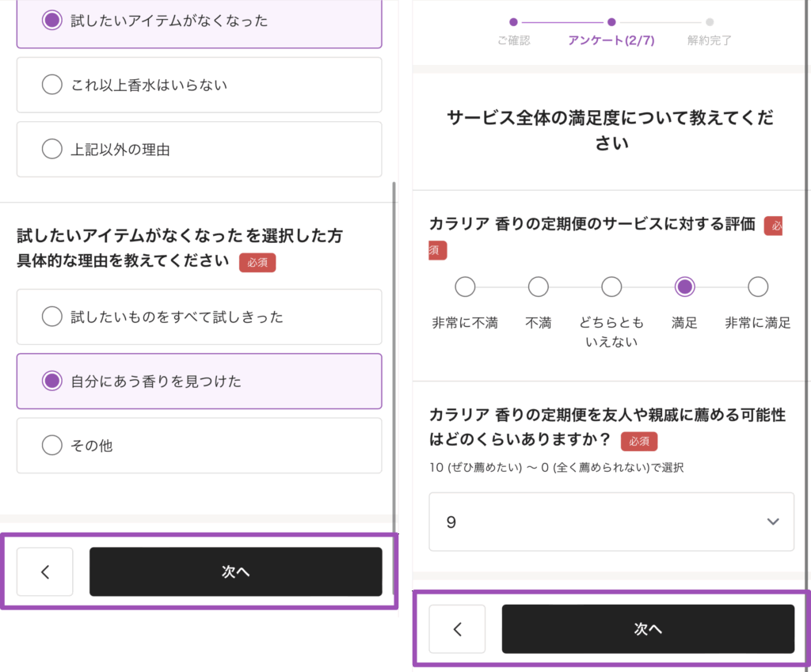Rate service as 満足
The image size is (811, 672).
pos(684,287)
